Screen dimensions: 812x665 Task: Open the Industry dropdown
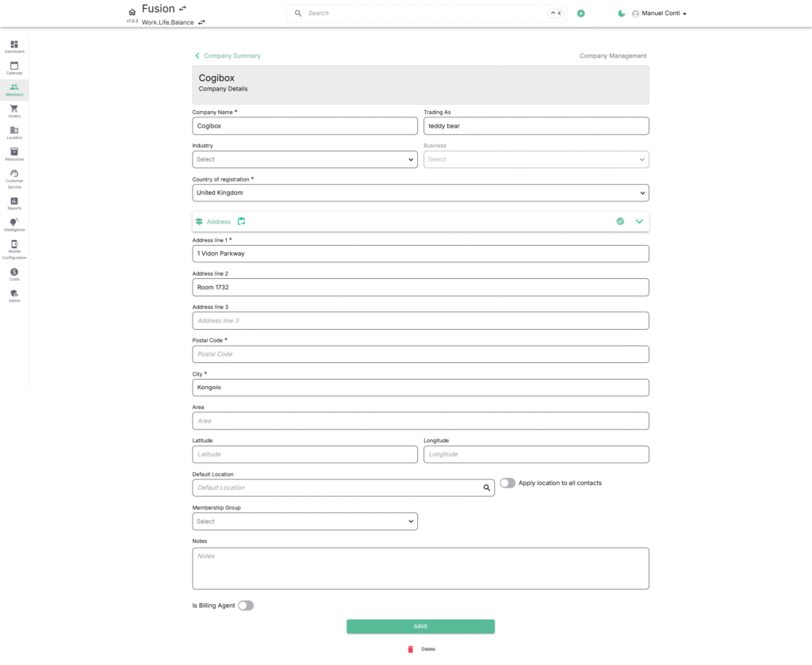[x=304, y=159]
